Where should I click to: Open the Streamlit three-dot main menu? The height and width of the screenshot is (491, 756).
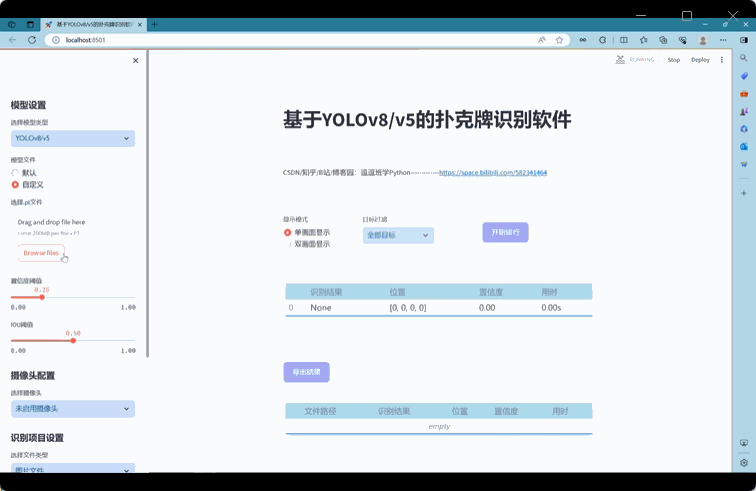(x=722, y=60)
